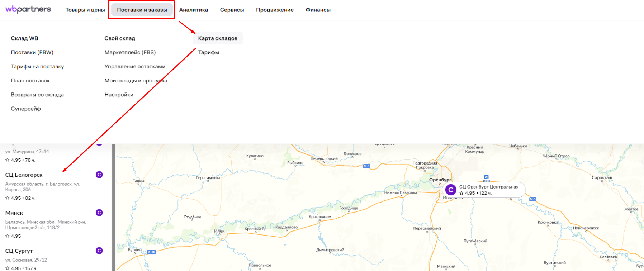The height and width of the screenshot is (271, 644).
Task: Open Настройки under Свой склад
Action: tap(119, 95)
